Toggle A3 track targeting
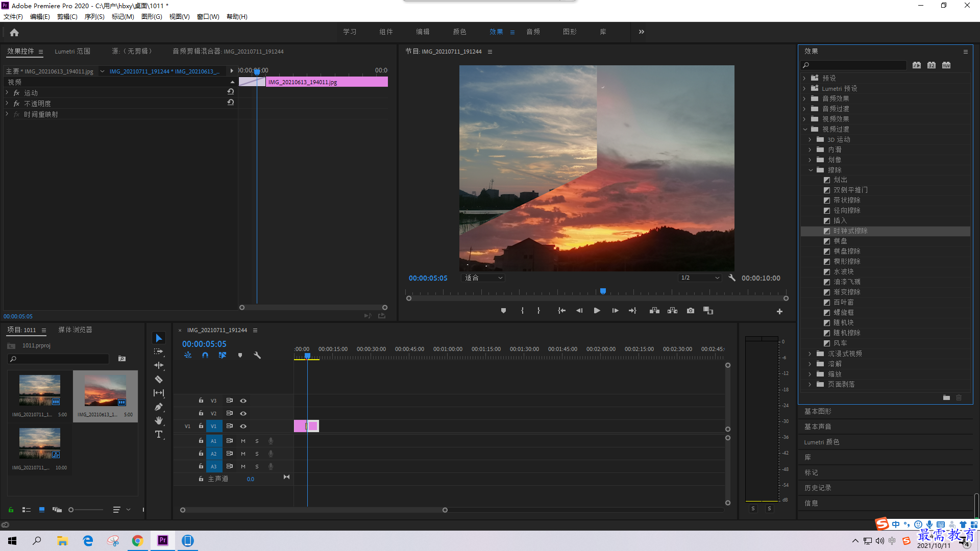 coord(214,466)
